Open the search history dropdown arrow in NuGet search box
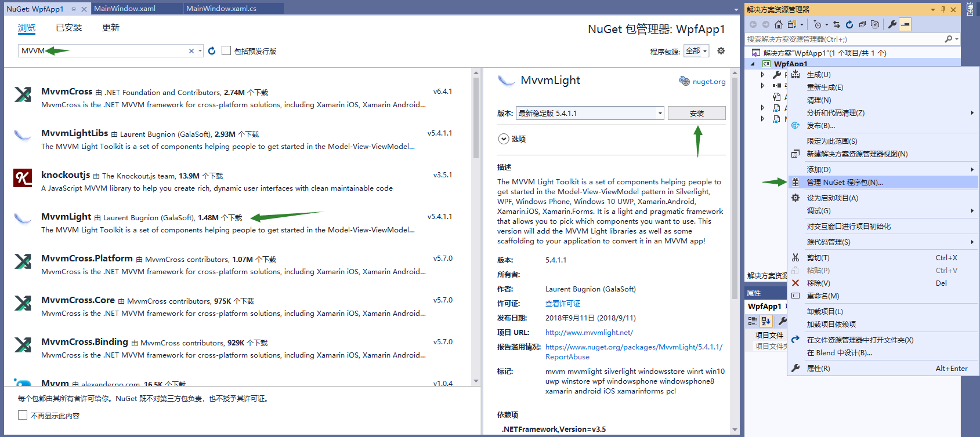This screenshot has width=980, height=437. pyautogui.click(x=200, y=51)
